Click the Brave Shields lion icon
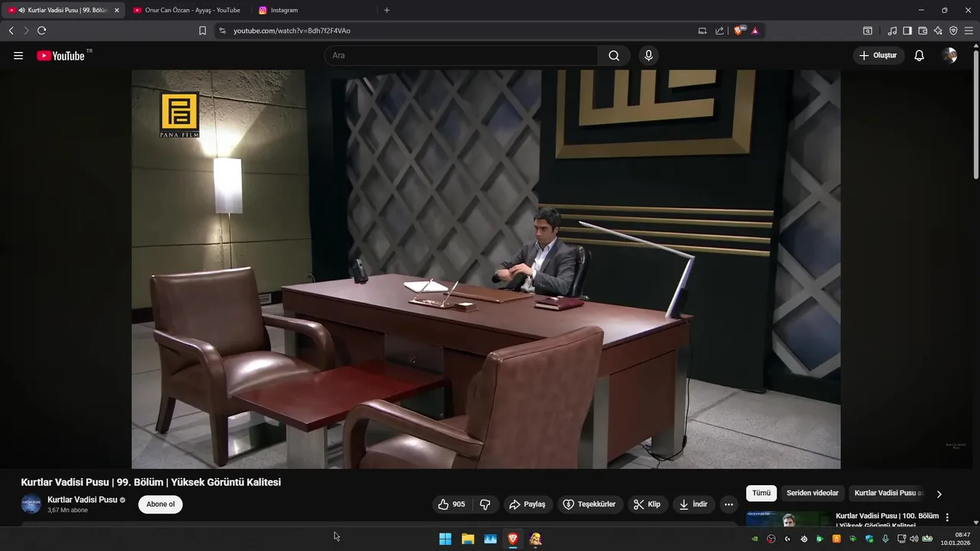The height and width of the screenshot is (551, 980). pos(739,31)
